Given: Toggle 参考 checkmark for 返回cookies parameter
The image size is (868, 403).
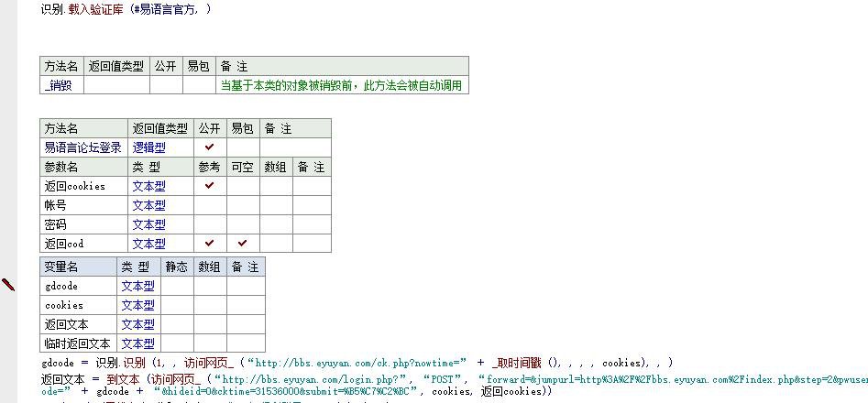Looking at the screenshot, I should 209,186.
